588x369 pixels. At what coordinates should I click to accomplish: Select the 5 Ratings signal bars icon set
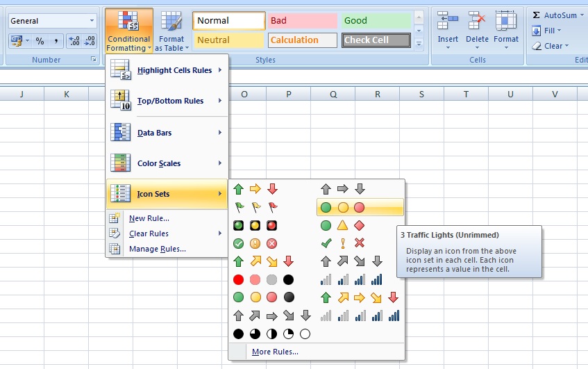coord(360,315)
